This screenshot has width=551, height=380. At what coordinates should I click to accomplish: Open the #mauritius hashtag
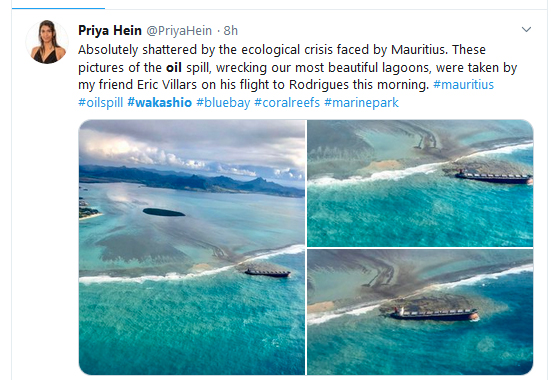click(x=463, y=85)
